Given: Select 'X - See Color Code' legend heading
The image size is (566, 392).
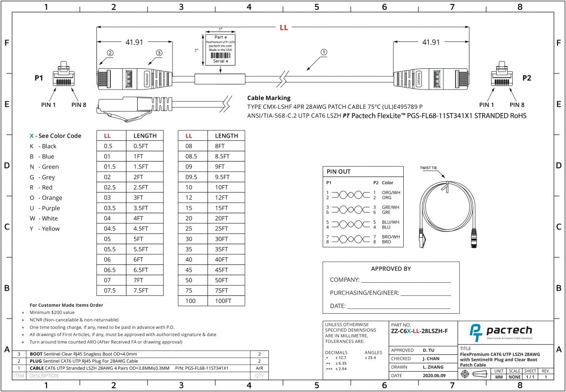Looking at the screenshot, I should click(x=56, y=136).
